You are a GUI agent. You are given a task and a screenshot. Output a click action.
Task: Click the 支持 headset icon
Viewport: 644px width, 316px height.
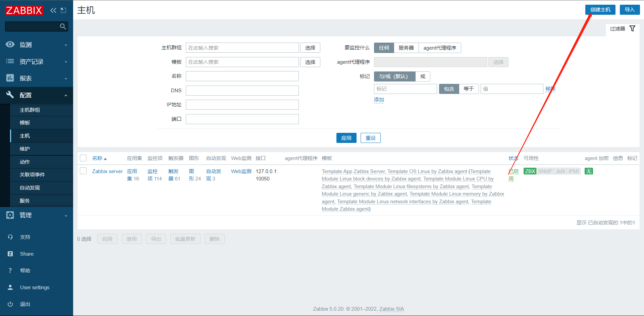10,237
